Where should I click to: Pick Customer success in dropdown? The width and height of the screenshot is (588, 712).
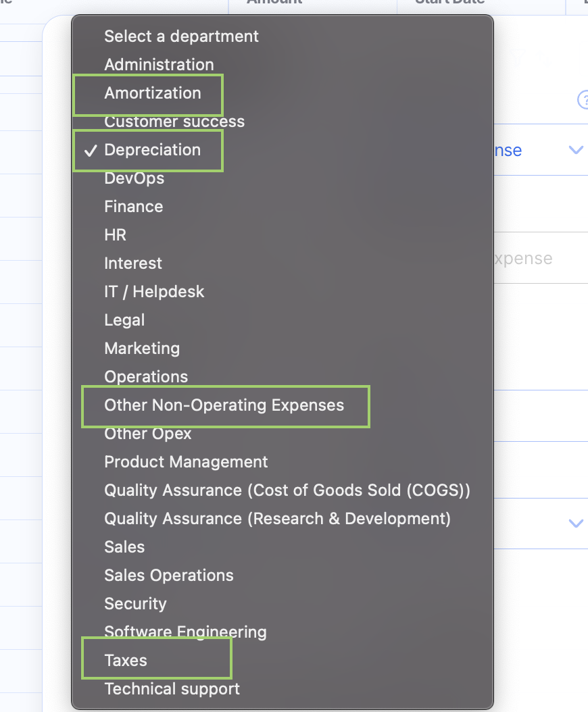174,122
